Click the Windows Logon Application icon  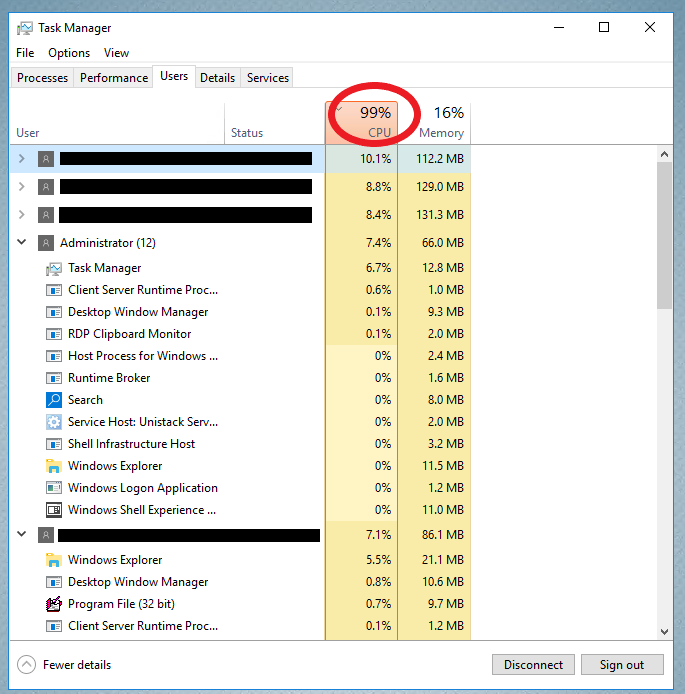tap(54, 488)
